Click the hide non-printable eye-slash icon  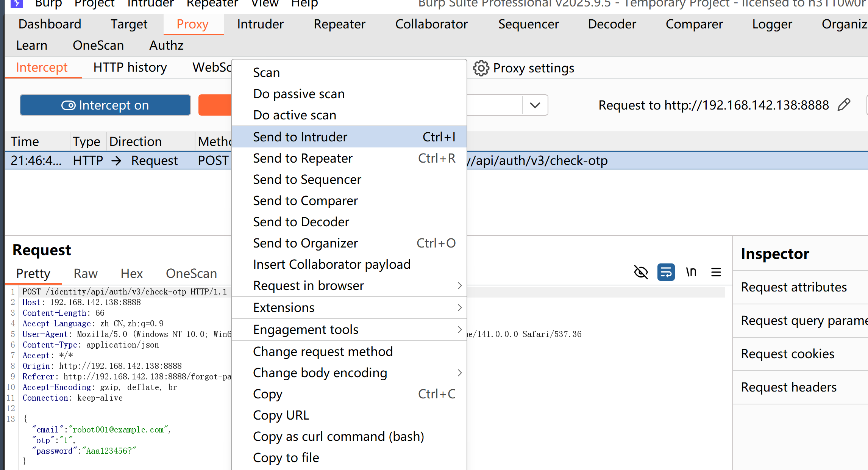(x=641, y=272)
